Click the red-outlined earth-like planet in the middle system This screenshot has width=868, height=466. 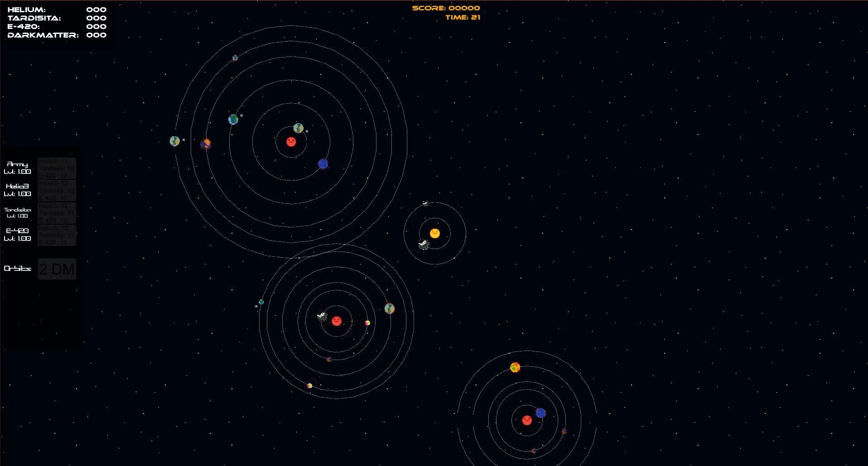(390, 308)
